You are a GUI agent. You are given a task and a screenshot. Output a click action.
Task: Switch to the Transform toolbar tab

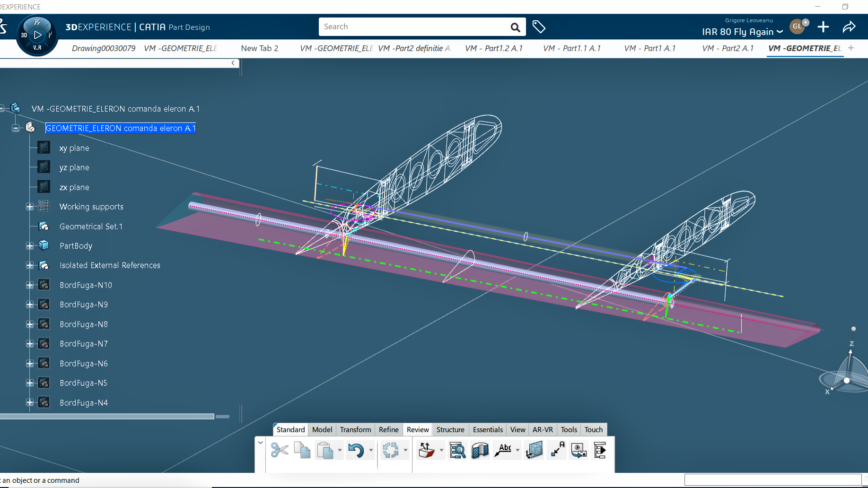(355, 429)
